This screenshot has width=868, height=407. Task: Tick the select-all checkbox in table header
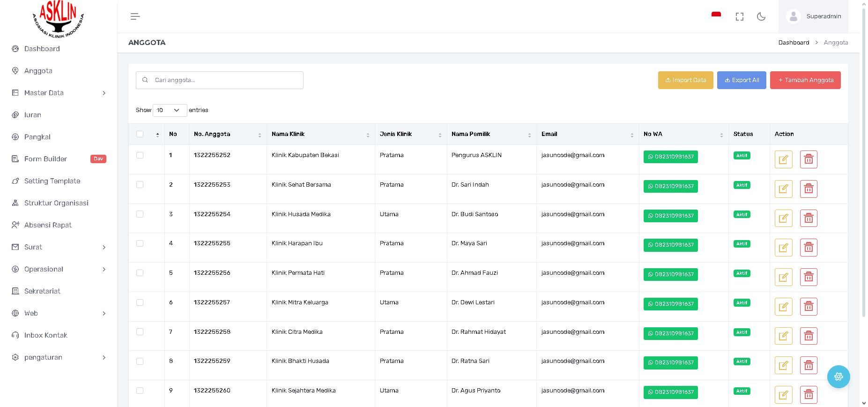pyautogui.click(x=140, y=134)
